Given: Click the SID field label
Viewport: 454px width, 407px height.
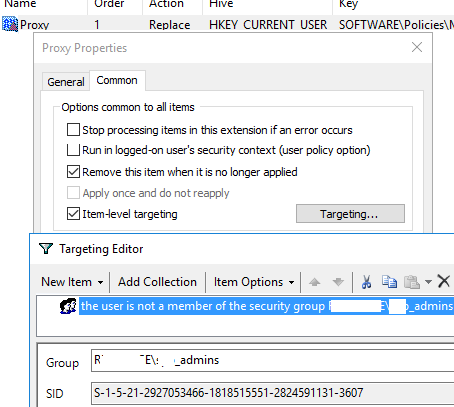Looking at the screenshot, I should pos(54,394).
